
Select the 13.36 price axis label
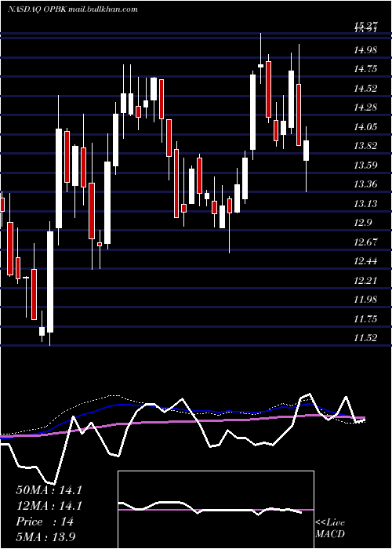coord(365,184)
